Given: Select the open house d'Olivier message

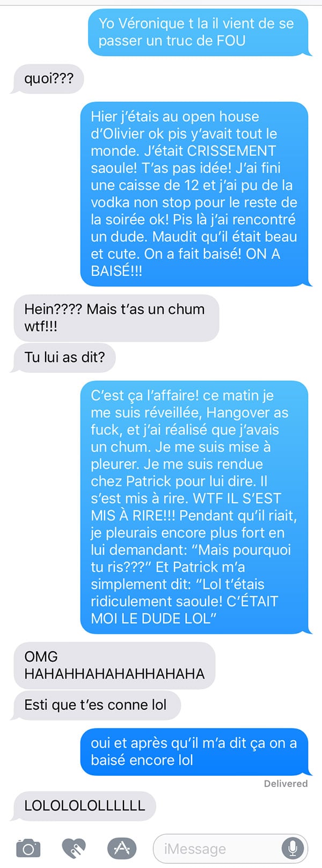Looking at the screenshot, I should [195, 194].
